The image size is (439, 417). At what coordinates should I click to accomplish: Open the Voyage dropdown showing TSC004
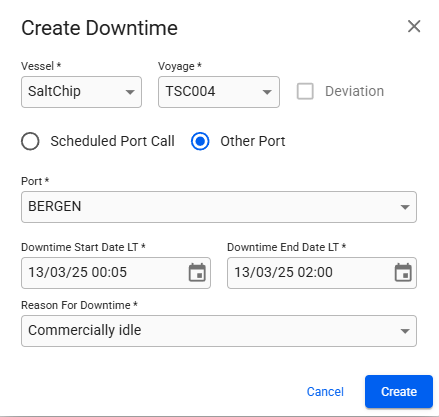pyautogui.click(x=219, y=92)
